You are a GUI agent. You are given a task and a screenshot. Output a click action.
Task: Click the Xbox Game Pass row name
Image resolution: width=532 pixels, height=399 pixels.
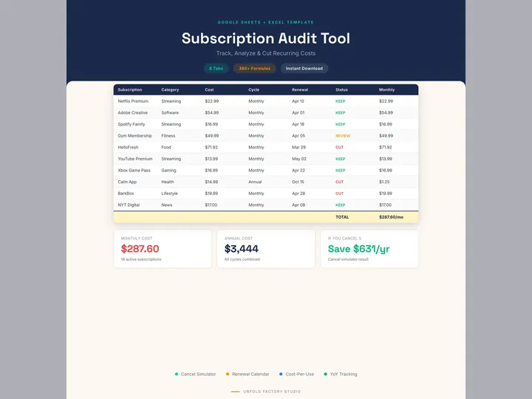pyautogui.click(x=134, y=171)
